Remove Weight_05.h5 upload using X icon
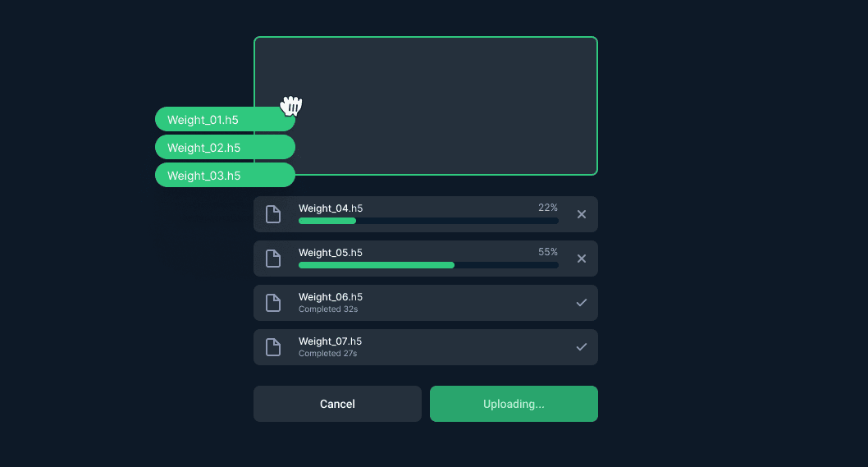The width and height of the screenshot is (868, 467). click(x=582, y=259)
